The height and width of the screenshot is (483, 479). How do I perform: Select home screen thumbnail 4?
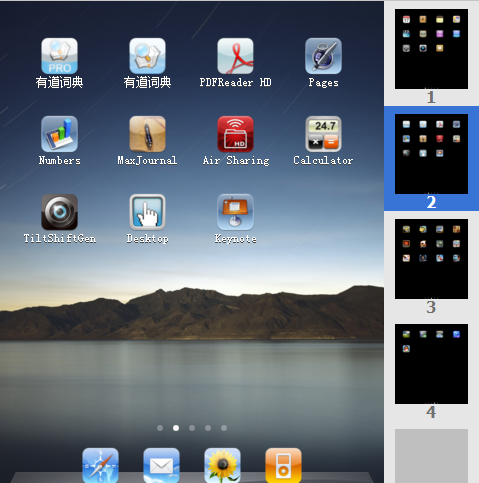click(431, 364)
